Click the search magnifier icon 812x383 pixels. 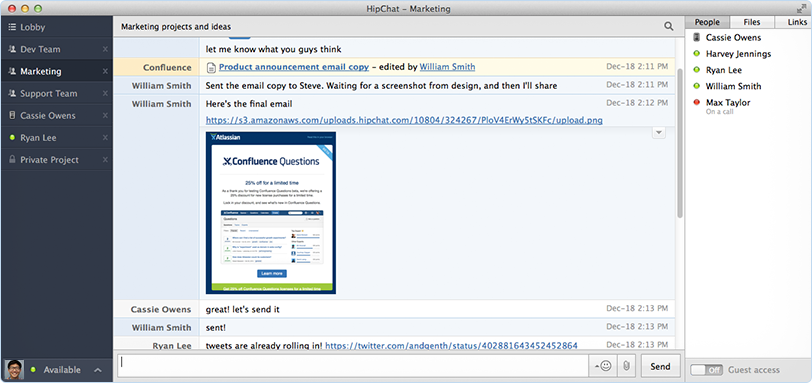[x=669, y=26]
